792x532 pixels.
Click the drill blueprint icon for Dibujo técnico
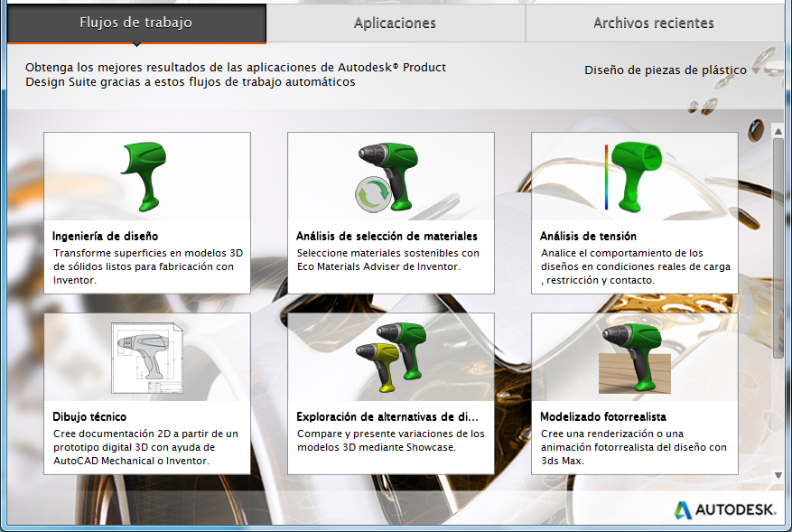[x=147, y=359]
